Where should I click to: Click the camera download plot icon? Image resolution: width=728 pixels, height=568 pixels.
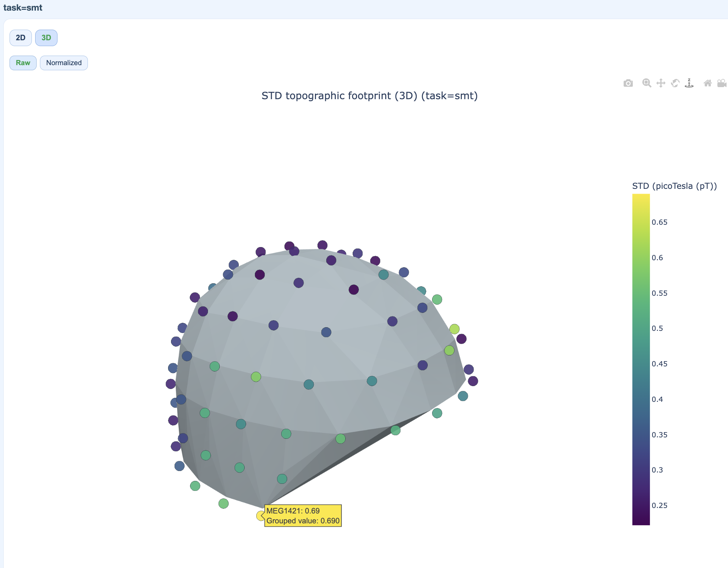(628, 83)
